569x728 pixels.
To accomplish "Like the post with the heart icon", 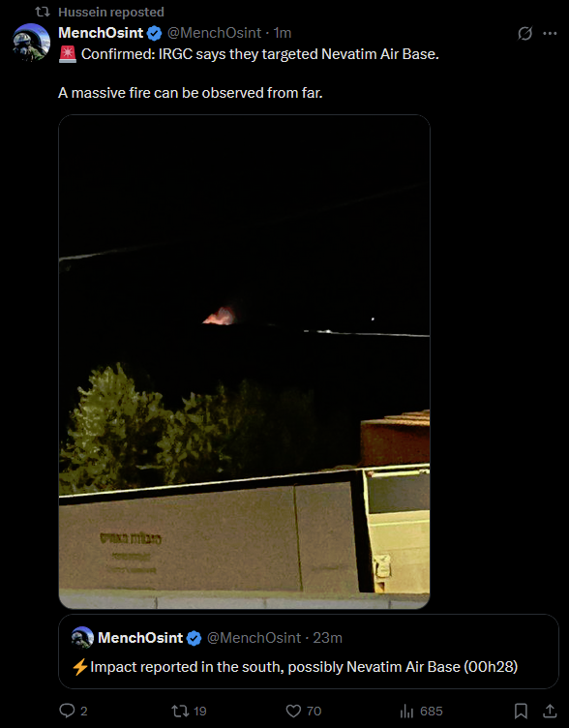I will point(293,711).
